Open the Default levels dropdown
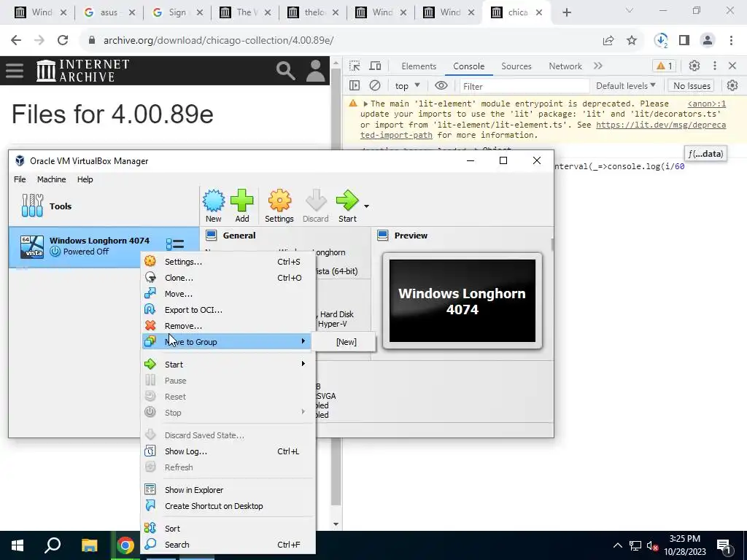 coord(625,86)
